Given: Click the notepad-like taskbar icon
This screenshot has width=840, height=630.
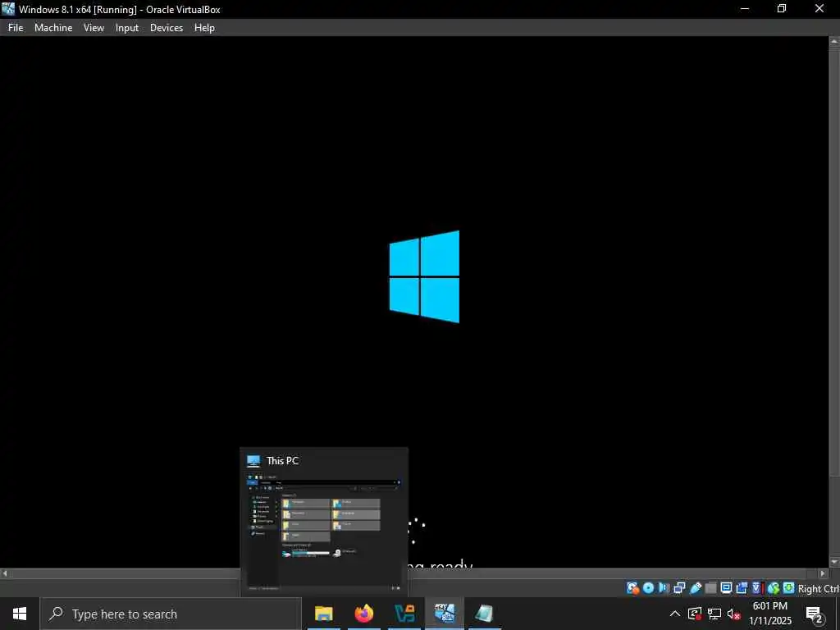Looking at the screenshot, I should point(484,614).
